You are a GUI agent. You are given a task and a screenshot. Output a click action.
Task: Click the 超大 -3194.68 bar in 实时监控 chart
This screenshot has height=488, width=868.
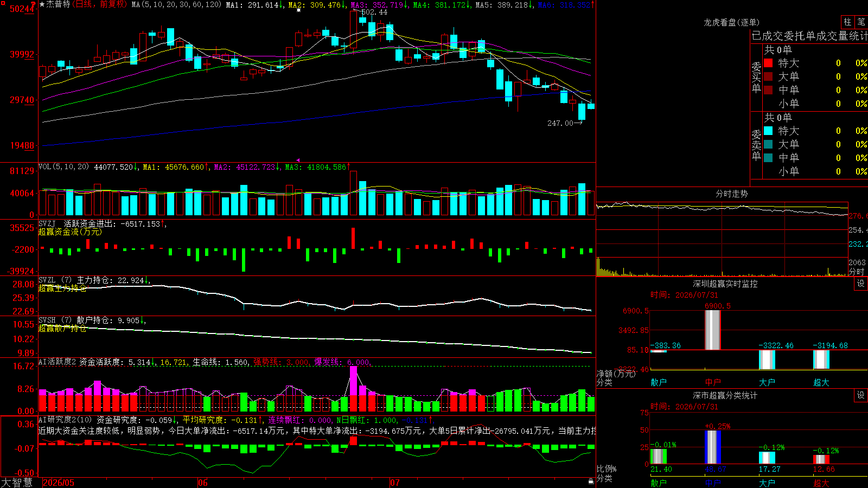click(821, 359)
